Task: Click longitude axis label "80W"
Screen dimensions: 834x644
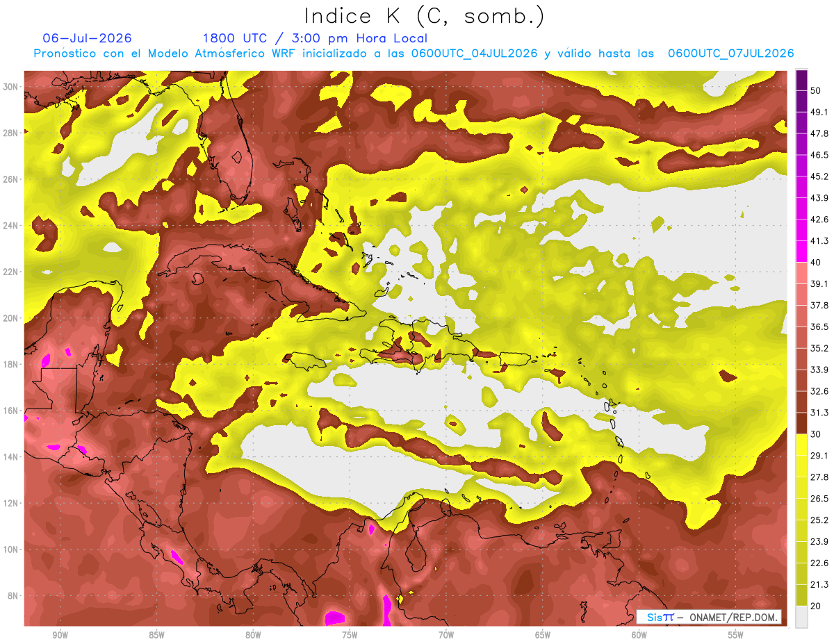Action: (x=253, y=636)
